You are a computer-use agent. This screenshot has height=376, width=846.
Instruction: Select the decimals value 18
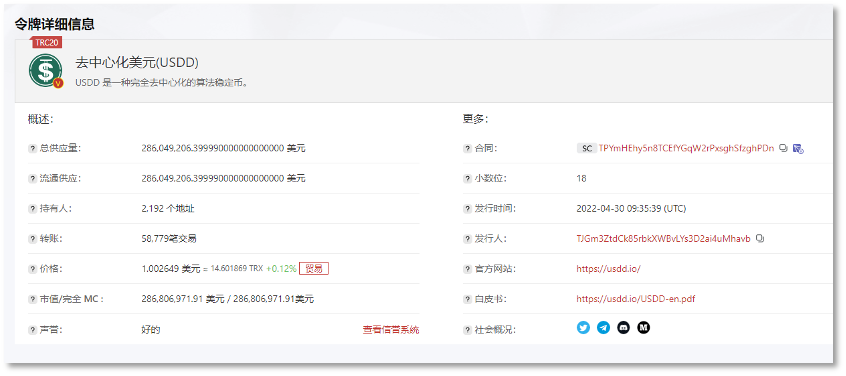tap(581, 179)
